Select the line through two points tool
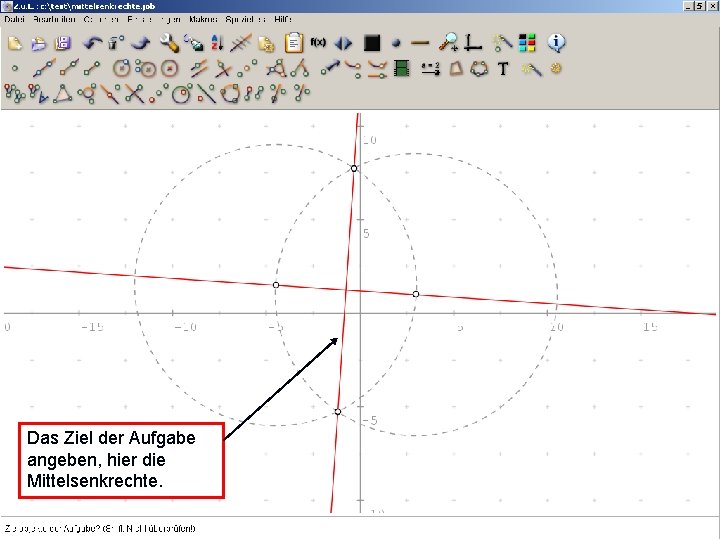This screenshot has height=540, width=720. click(x=45, y=68)
